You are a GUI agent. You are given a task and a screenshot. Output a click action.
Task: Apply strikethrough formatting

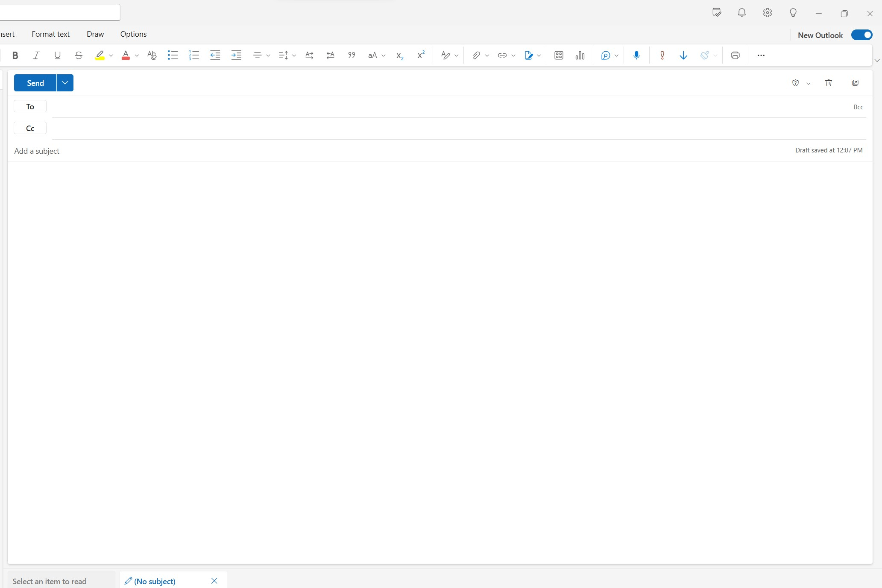[x=79, y=55]
